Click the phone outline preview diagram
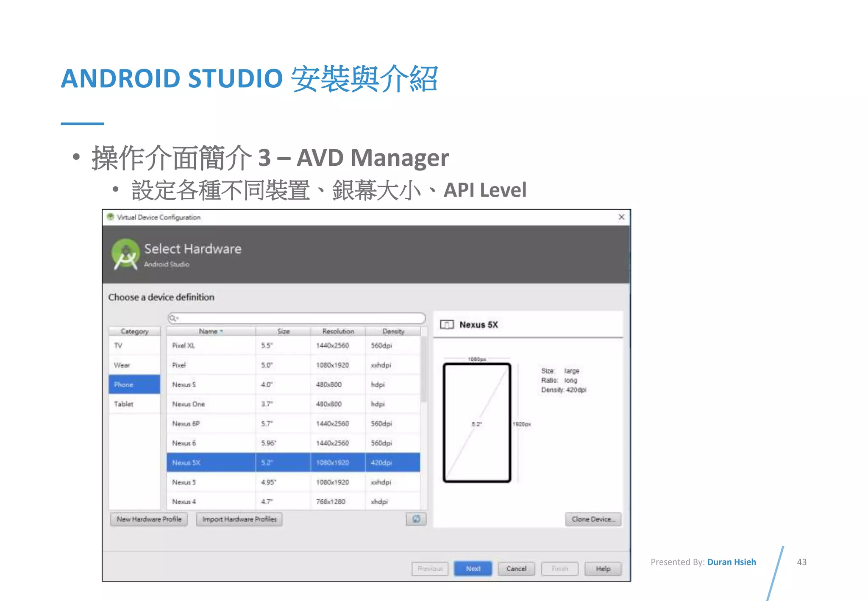Screen dimensions: 868x601 tap(477, 423)
